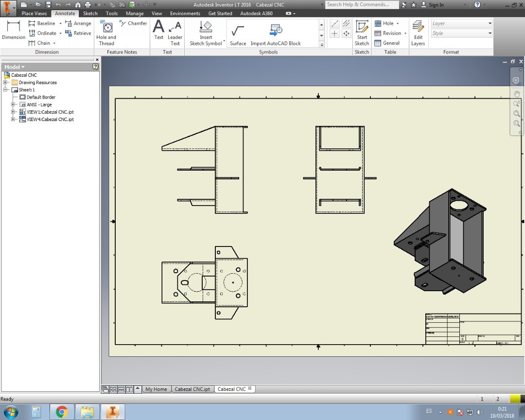
Task: Click the General table tool
Action: (x=387, y=43)
